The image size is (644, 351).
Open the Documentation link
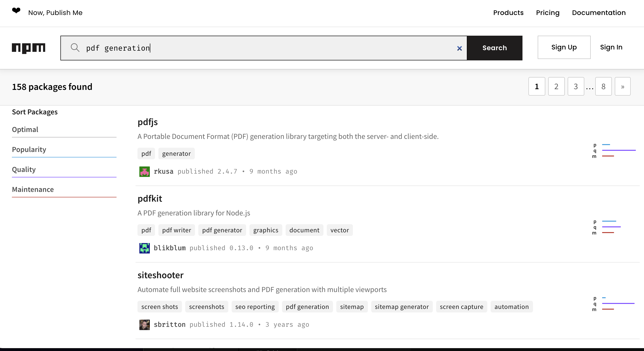pos(599,13)
